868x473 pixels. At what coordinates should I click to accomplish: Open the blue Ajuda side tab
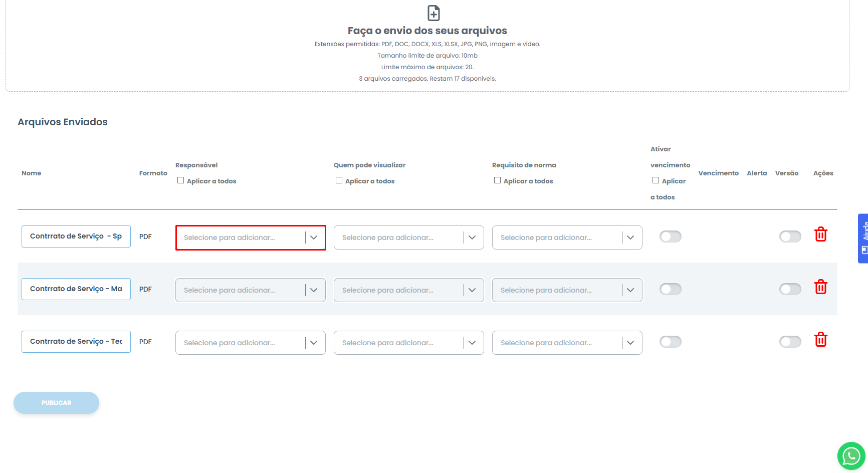coord(863,239)
